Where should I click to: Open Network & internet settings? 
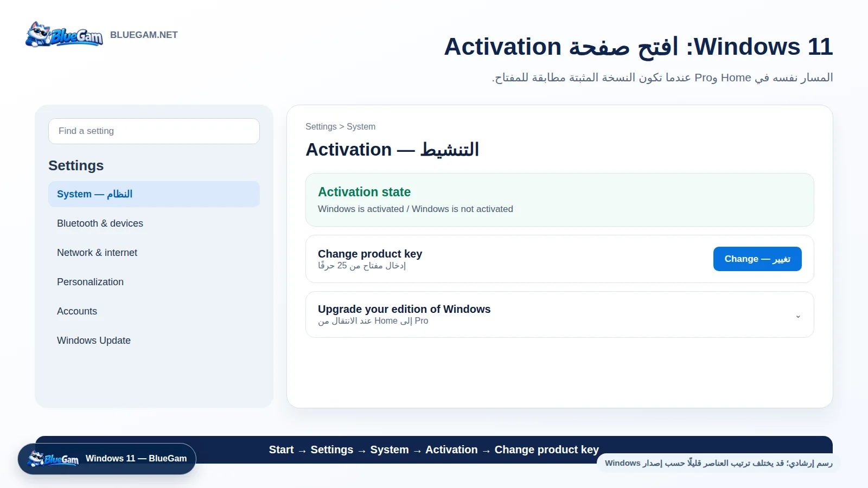point(154,253)
